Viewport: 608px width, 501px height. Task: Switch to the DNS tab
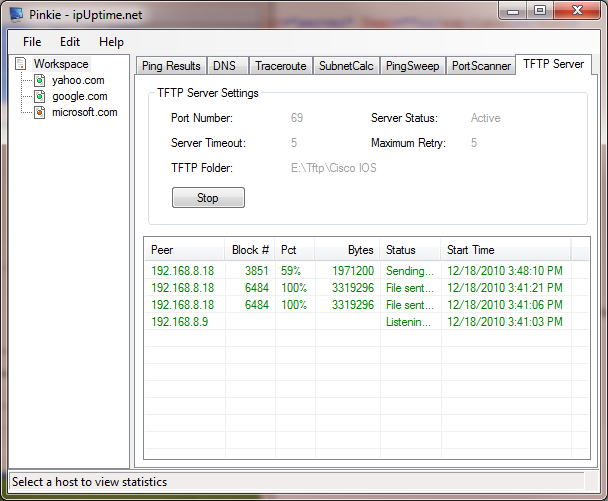coord(227,66)
